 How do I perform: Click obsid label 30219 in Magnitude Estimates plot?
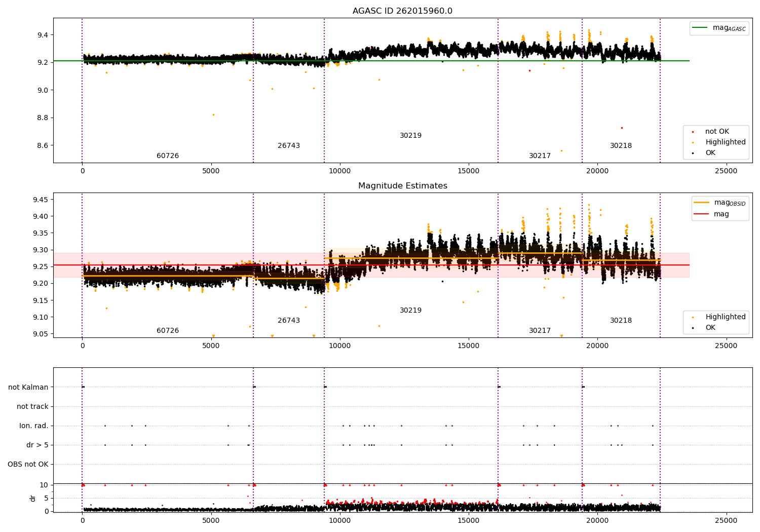click(x=410, y=311)
